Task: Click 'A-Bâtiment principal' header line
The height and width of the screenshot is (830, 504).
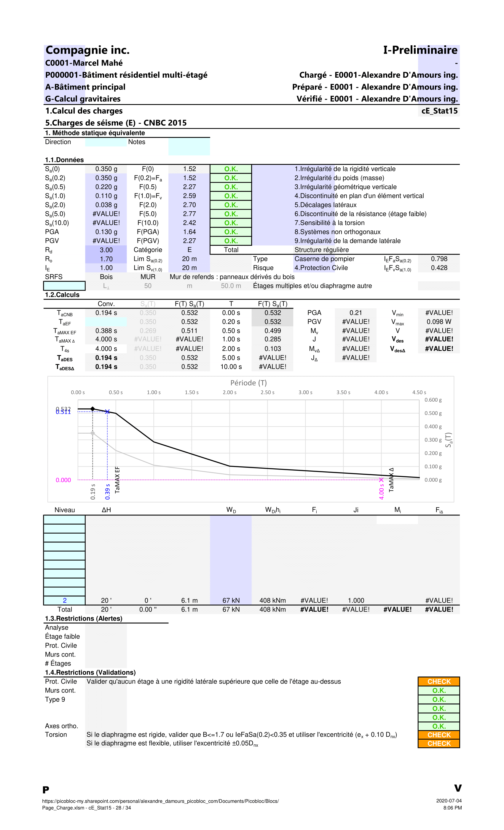Action: click(x=85, y=87)
